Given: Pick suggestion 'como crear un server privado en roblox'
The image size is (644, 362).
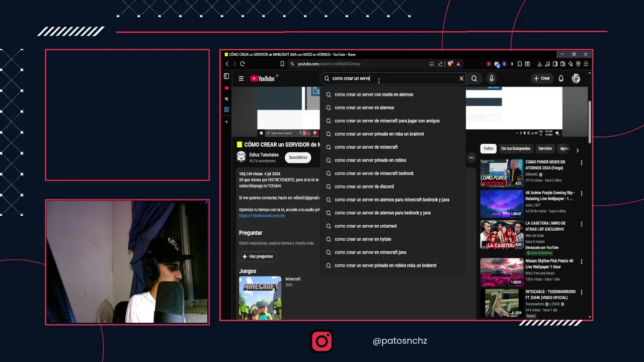Looking at the screenshot, I should [392, 160].
